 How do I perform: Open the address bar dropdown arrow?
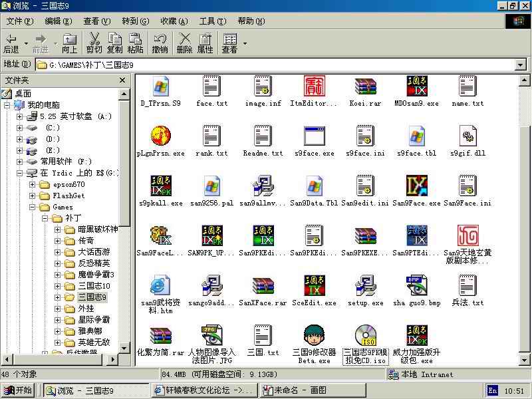click(x=520, y=65)
